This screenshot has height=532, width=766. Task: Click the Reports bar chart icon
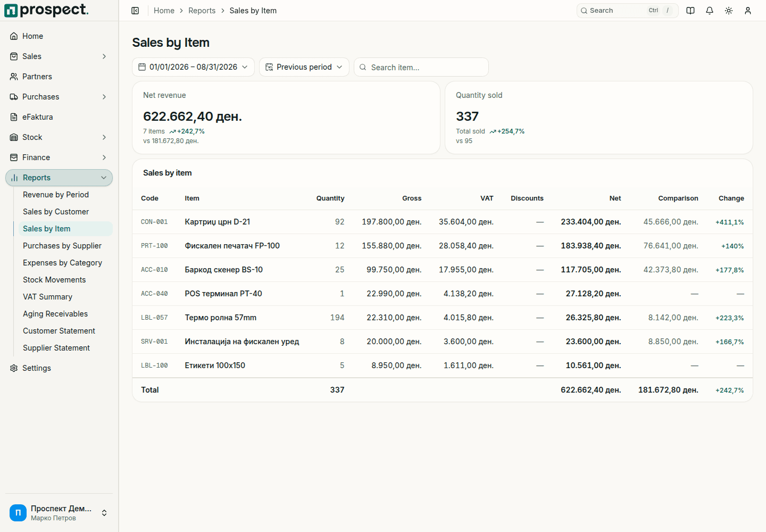coord(14,178)
